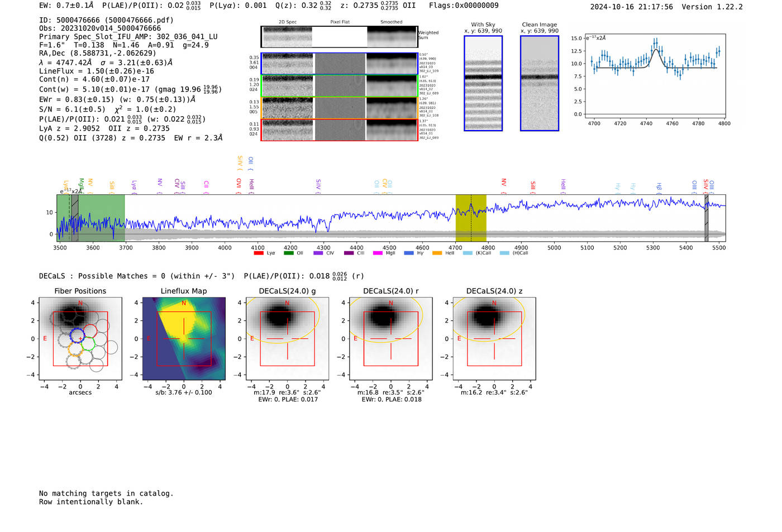The width and height of the screenshot is (782, 532).
Task: Click the s/b: 3.76 +/- 0.100 caption
Action: 184,392
